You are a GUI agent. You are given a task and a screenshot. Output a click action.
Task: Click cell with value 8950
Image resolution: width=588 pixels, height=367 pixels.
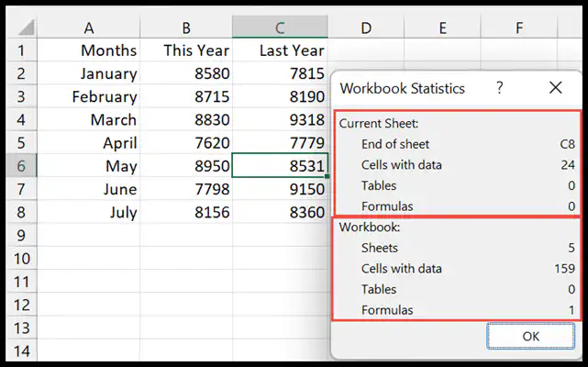pyautogui.click(x=186, y=165)
